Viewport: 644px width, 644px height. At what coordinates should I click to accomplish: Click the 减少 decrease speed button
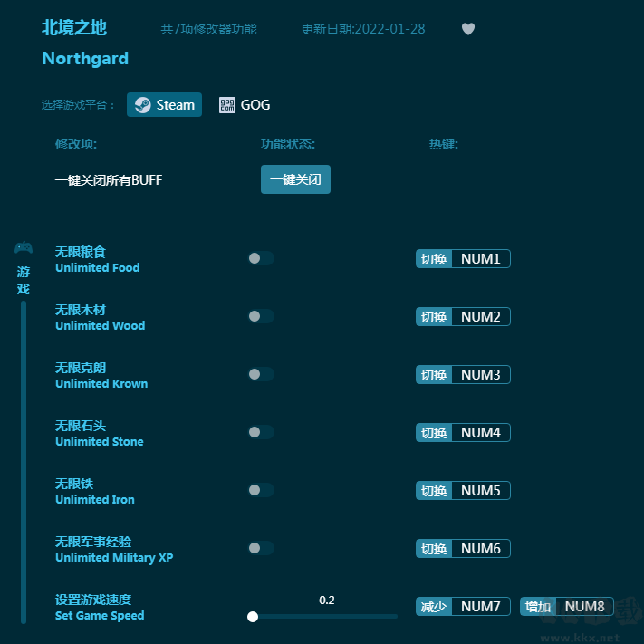[x=434, y=606]
